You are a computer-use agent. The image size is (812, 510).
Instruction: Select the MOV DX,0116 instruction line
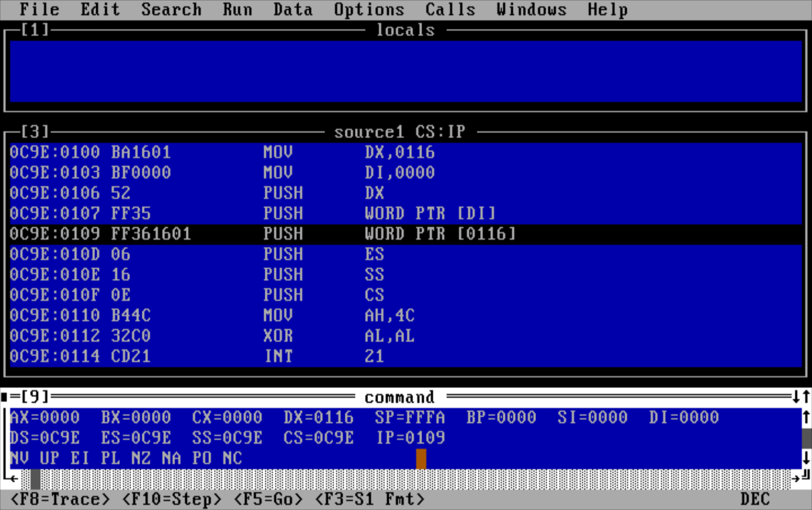coord(406,152)
